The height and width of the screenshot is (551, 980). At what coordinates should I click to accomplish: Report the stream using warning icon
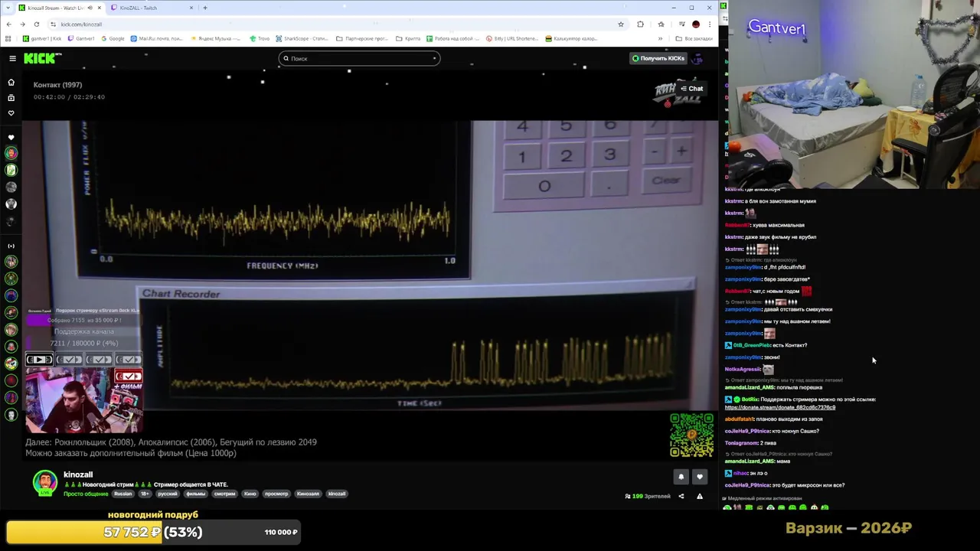pos(699,496)
